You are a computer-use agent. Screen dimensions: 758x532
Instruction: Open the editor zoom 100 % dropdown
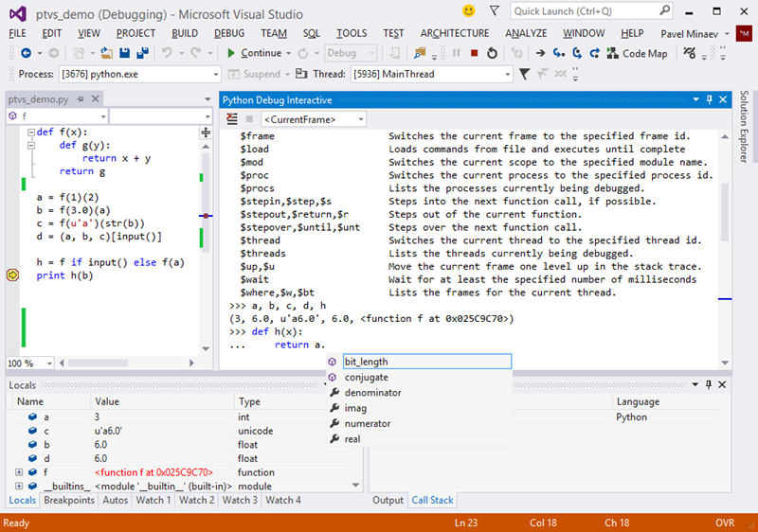tap(49, 364)
